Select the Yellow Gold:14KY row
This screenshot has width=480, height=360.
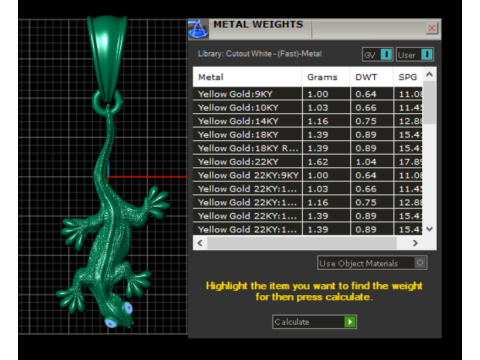point(308,121)
